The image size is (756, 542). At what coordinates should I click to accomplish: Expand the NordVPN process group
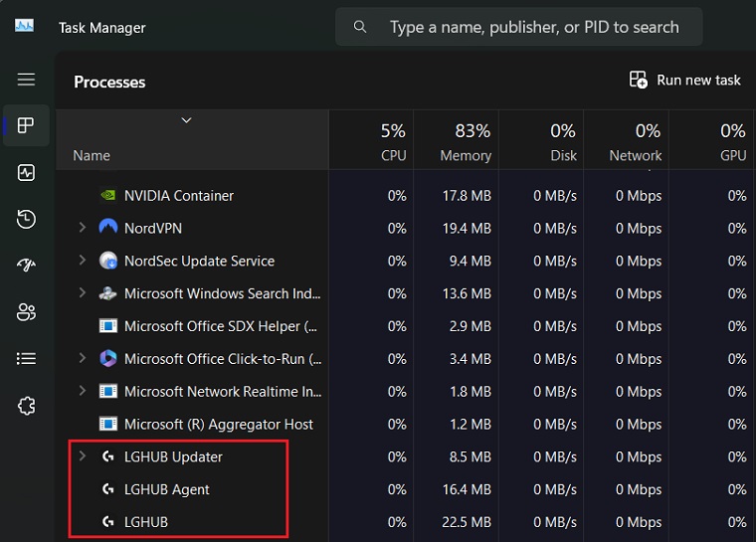click(82, 227)
